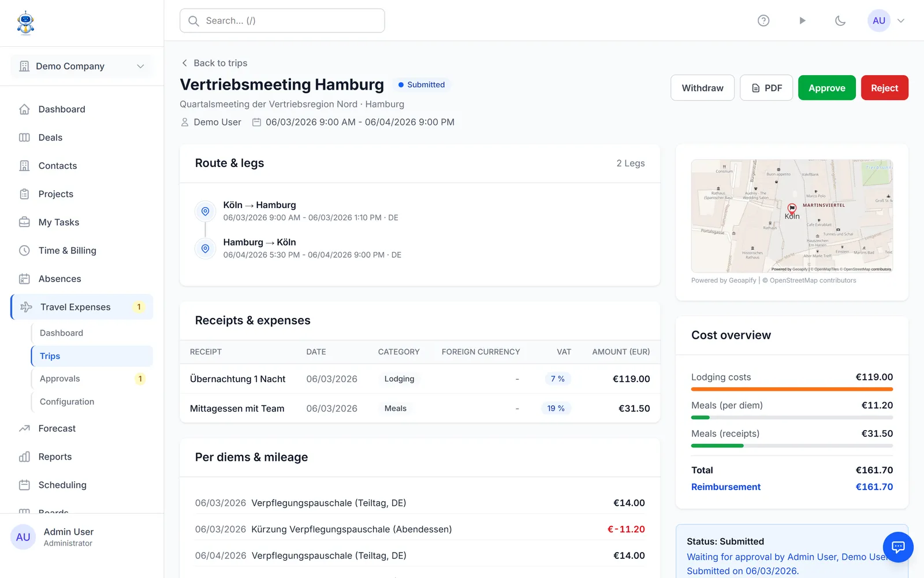Open the Demo Company selector

(81, 66)
